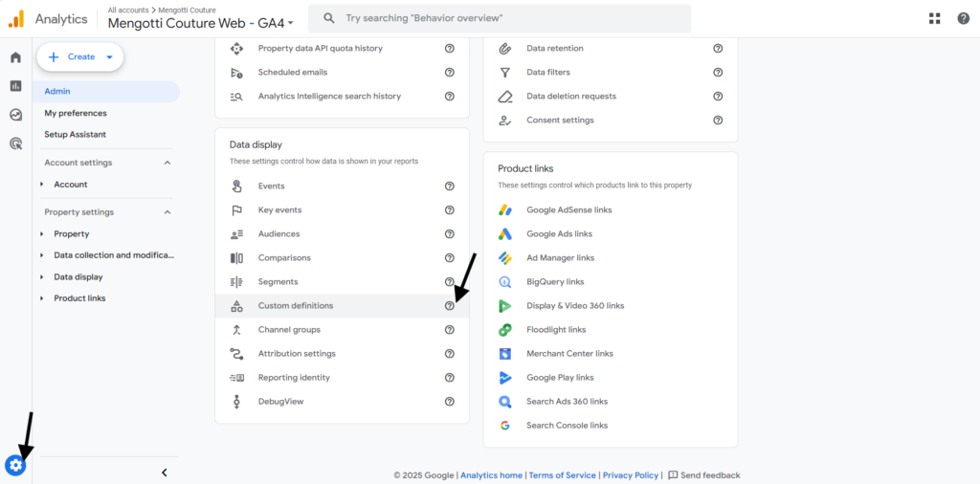Open the Mengotti Couture Web property selector

201,23
